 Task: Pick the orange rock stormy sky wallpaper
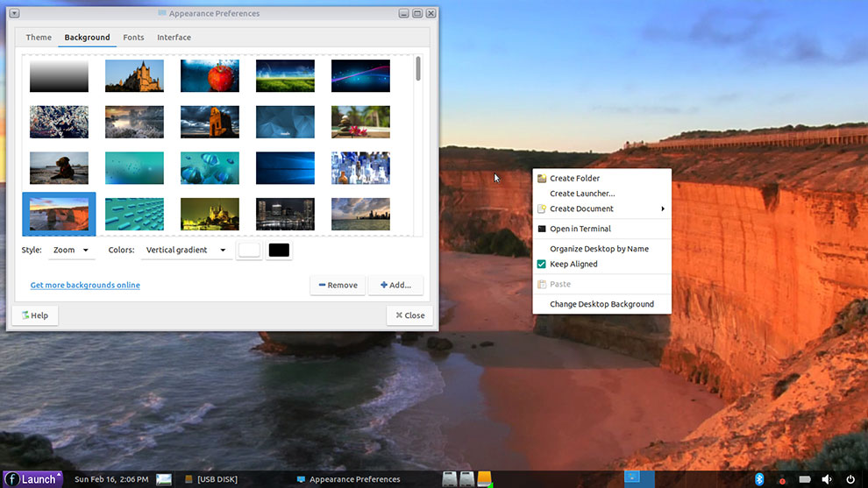(210, 122)
